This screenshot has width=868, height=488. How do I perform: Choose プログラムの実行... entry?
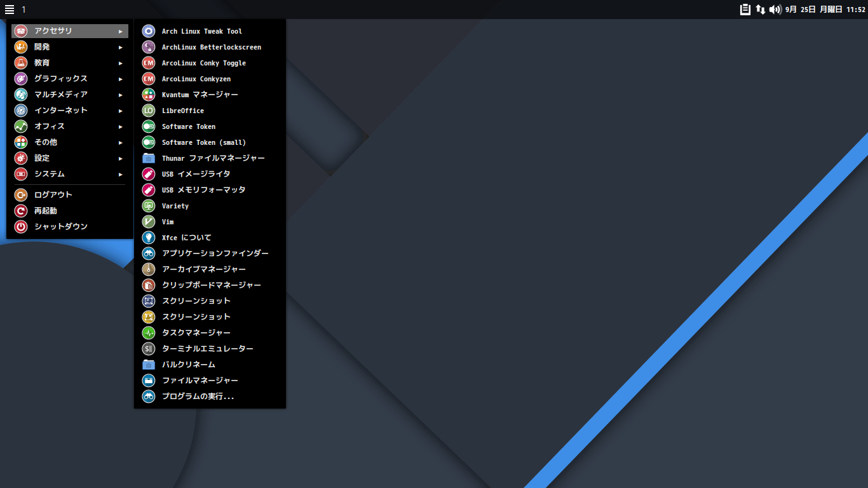click(x=210, y=396)
